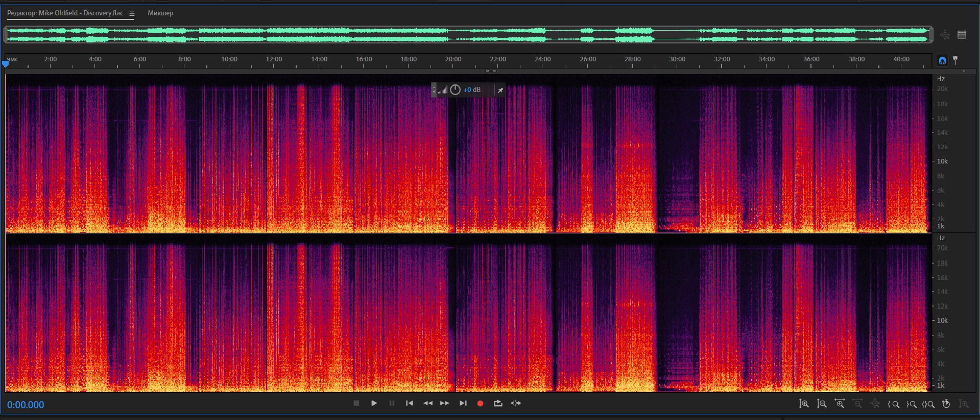The height and width of the screenshot is (420, 980).
Task: Click the zoom in amplitude icon
Action: click(804, 404)
